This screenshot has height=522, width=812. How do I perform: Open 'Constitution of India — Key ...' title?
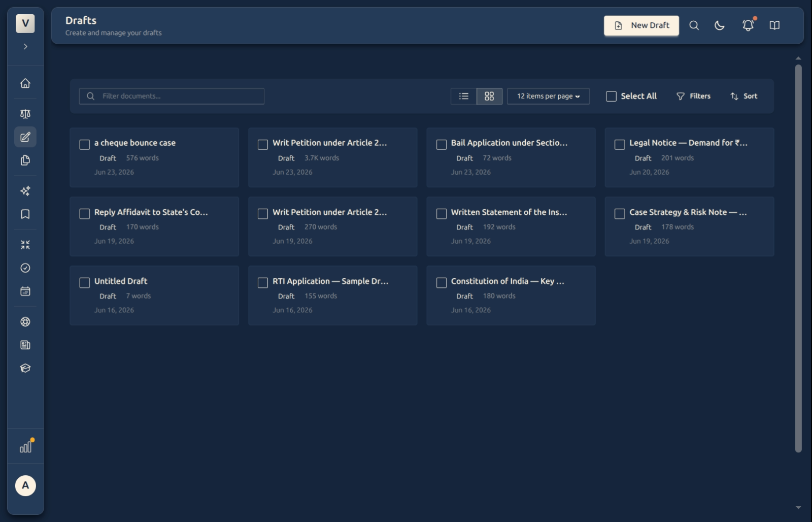[x=507, y=281]
